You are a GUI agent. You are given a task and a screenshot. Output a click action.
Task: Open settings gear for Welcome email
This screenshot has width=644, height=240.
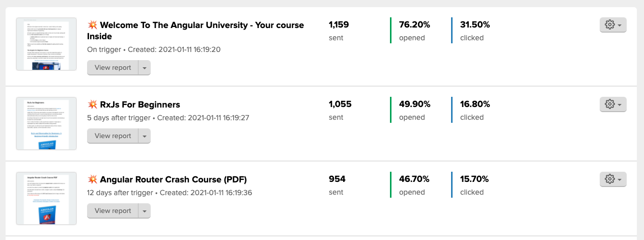[x=613, y=24]
